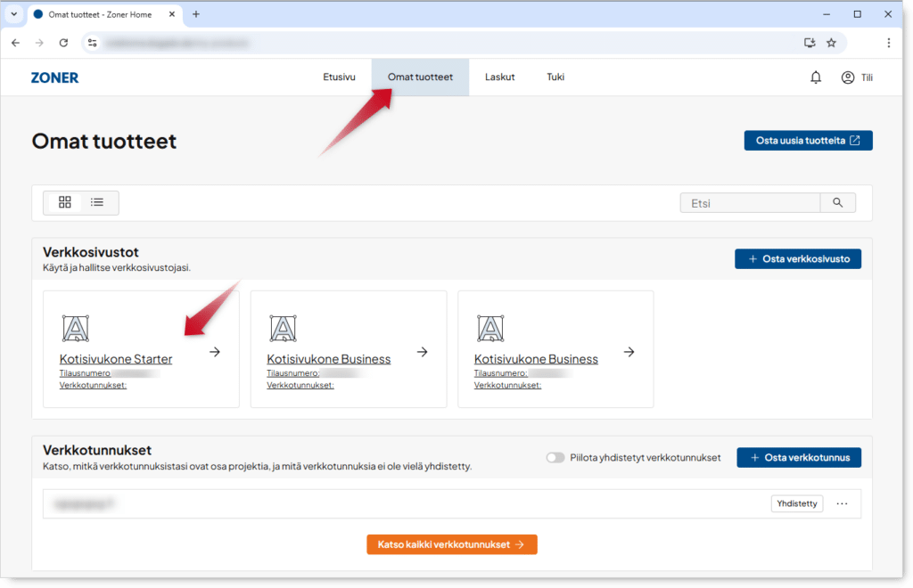
Task: Switch to list view layout
Action: [x=97, y=202]
